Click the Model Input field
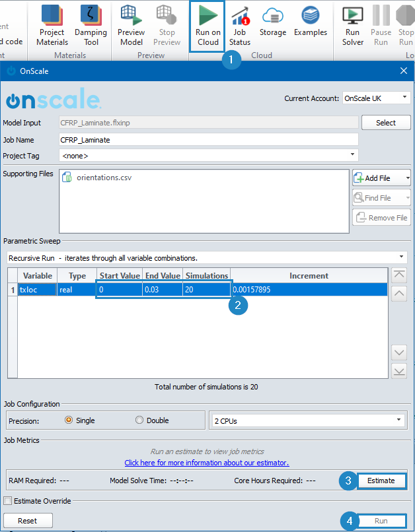This screenshot has height=532, width=415. point(209,123)
